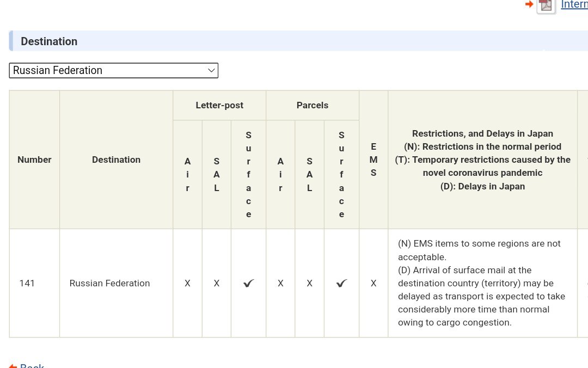This screenshot has width=588, height=368.
Task: Click the Restrictions and Delays in Japan header
Action: point(482,160)
